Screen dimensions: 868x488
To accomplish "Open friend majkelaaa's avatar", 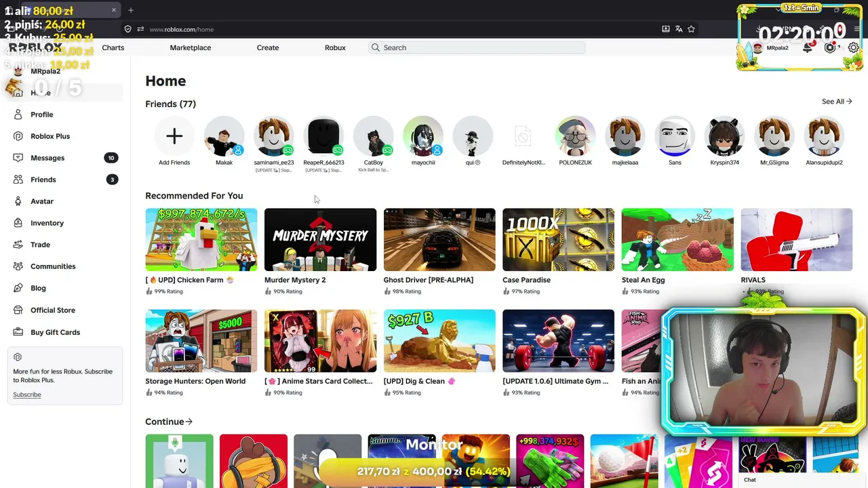I will 625,136.
